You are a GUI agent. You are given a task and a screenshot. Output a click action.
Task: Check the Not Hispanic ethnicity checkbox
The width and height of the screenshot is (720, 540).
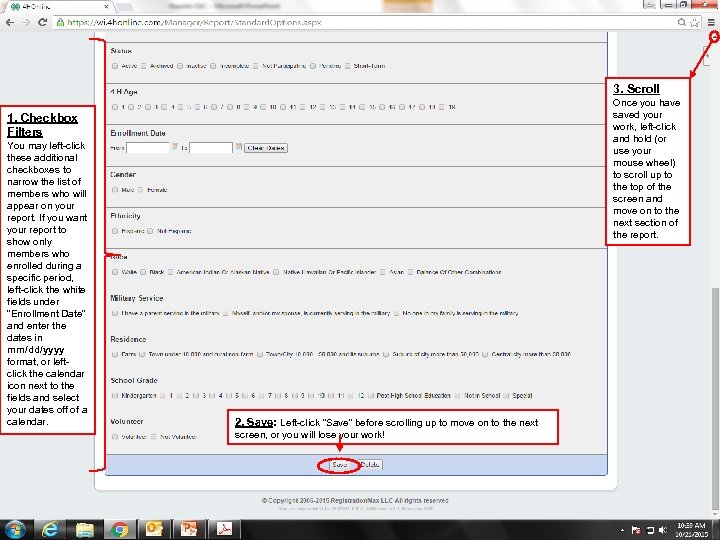tap(150, 231)
